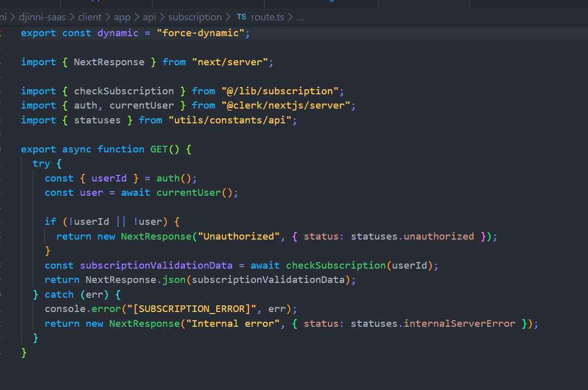Open the api breadcrumb dropdown

149,17
